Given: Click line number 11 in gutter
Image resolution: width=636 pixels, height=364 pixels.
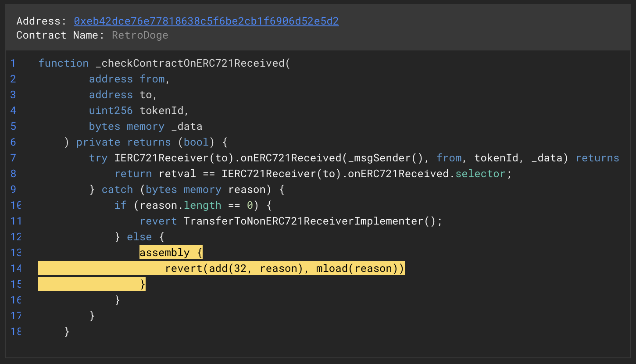Looking at the screenshot, I should click(x=15, y=221).
